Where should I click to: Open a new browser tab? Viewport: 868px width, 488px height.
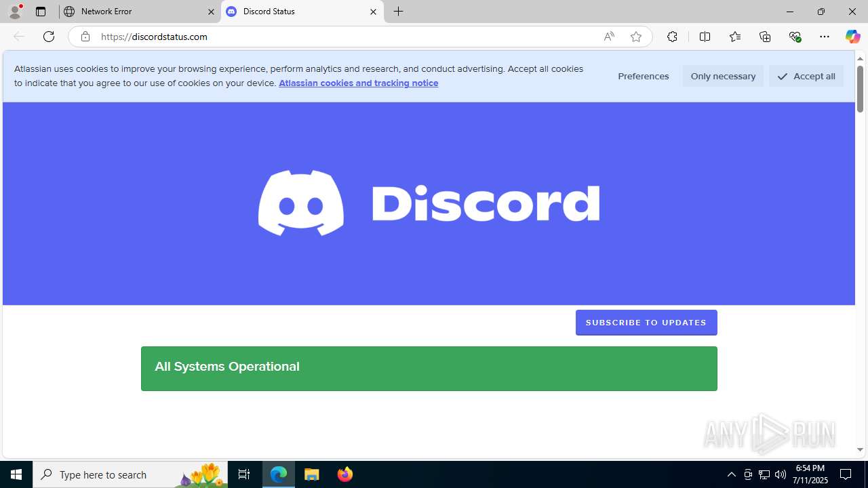coord(399,12)
